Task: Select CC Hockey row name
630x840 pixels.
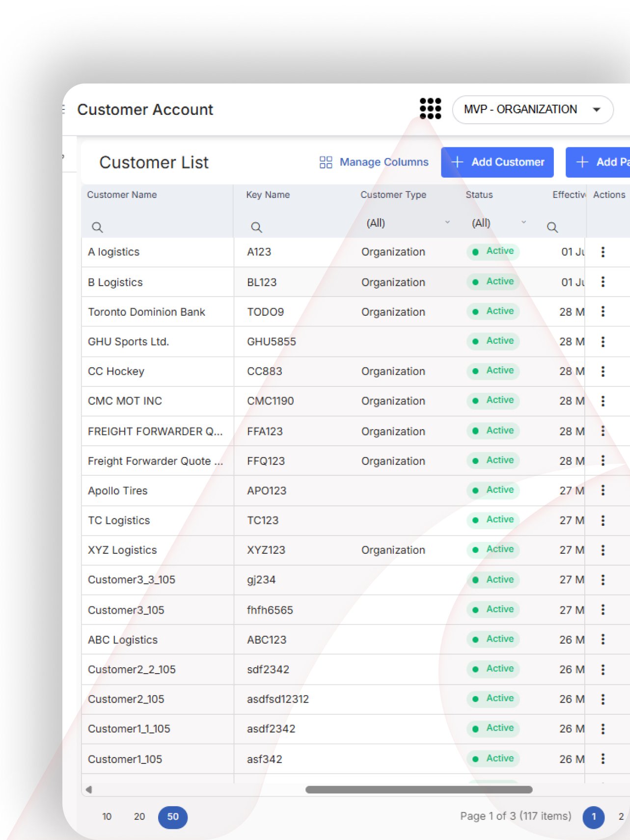Action: [116, 371]
